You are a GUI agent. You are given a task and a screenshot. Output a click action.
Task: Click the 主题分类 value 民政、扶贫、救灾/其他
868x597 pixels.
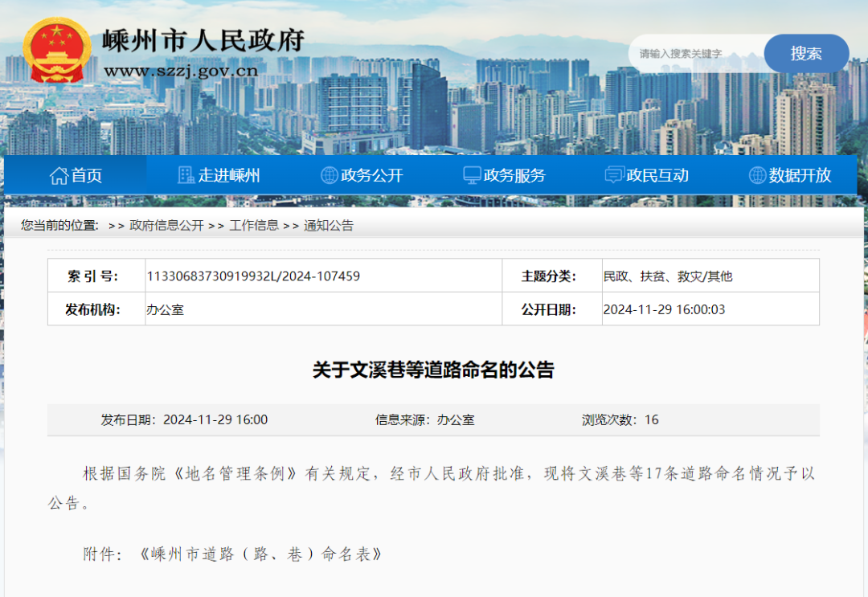point(668,276)
